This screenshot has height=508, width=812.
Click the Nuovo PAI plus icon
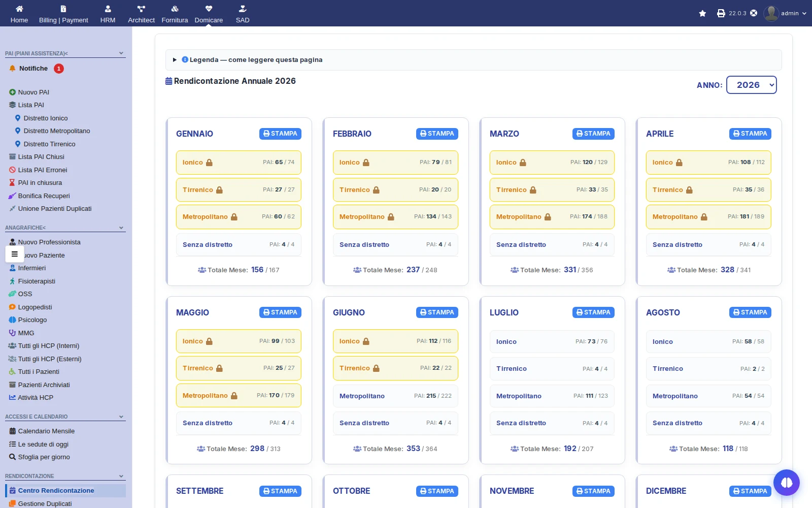(13, 92)
